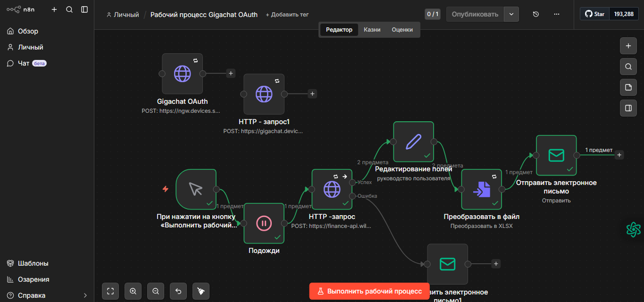Screen dimensions: 644x302
Task: Select the Редактирование полей node
Action: click(413, 142)
